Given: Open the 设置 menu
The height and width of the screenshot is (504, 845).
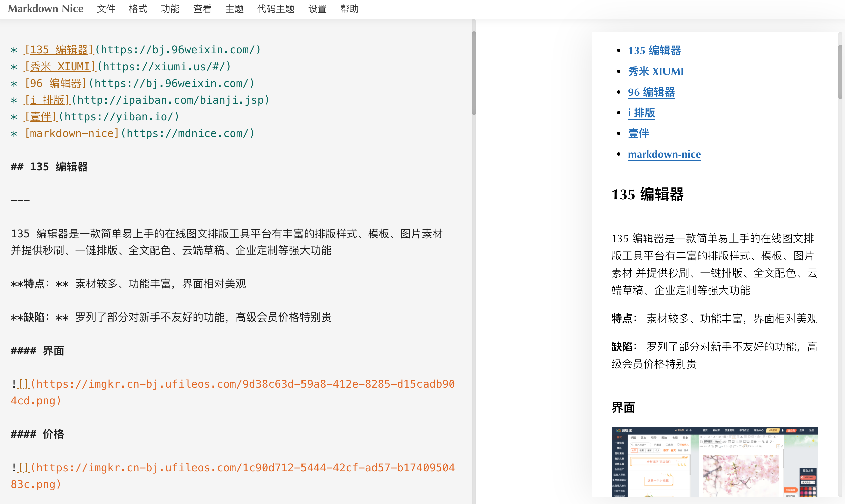Looking at the screenshot, I should pos(317,9).
